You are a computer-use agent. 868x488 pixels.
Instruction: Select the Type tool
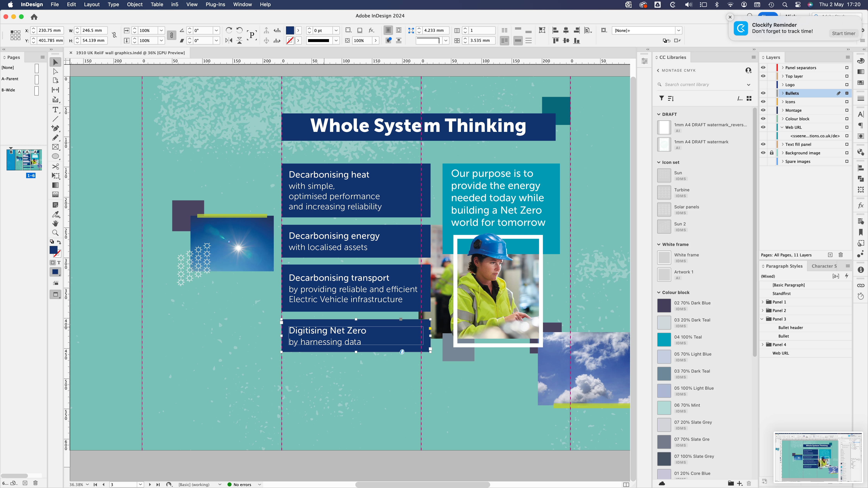(55, 109)
